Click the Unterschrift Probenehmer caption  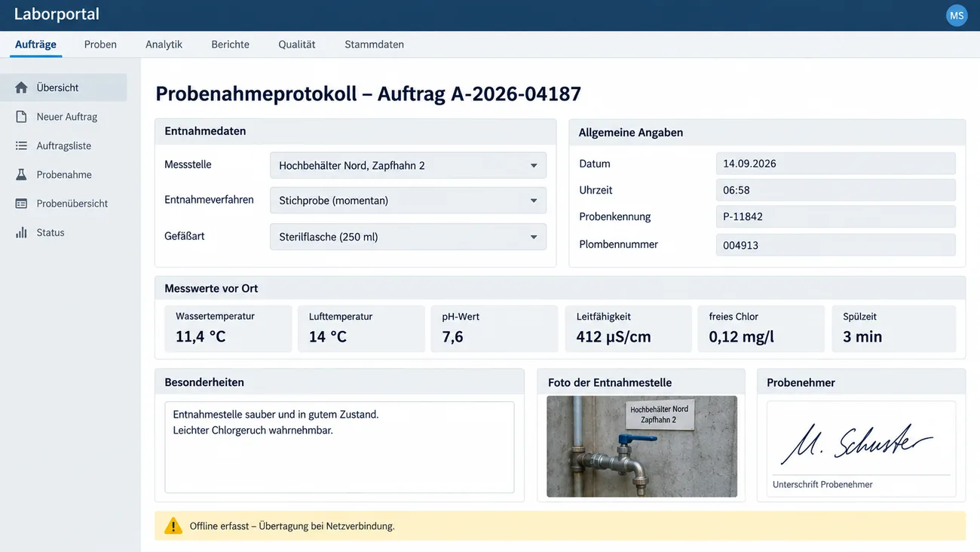822,485
